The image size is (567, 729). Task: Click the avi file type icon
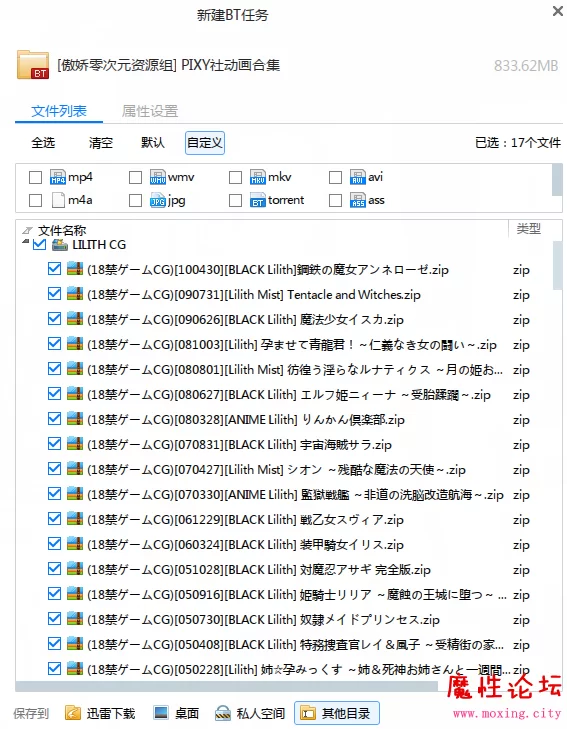357,177
